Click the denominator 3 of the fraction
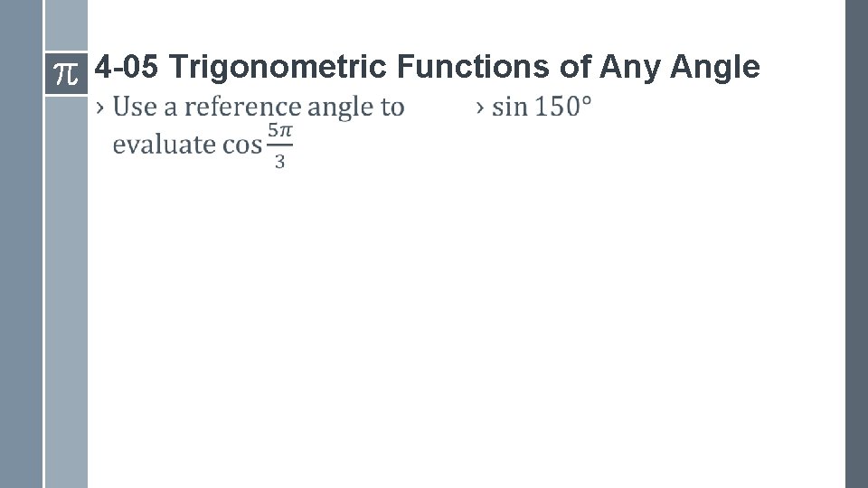 [280, 163]
